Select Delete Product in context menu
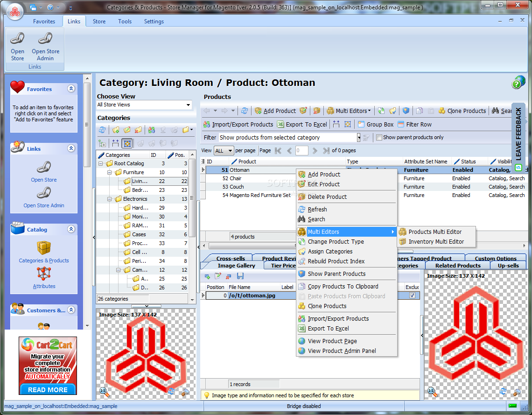This screenshot has width=532, height=415. 347,197
